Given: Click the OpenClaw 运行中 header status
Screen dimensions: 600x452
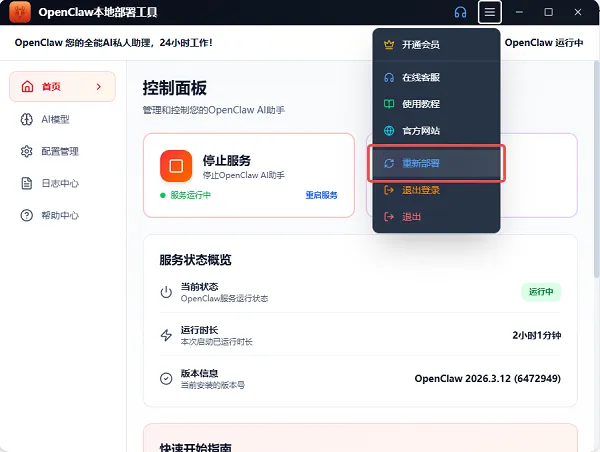Looking at the screenshot, I should coord(544,43).
